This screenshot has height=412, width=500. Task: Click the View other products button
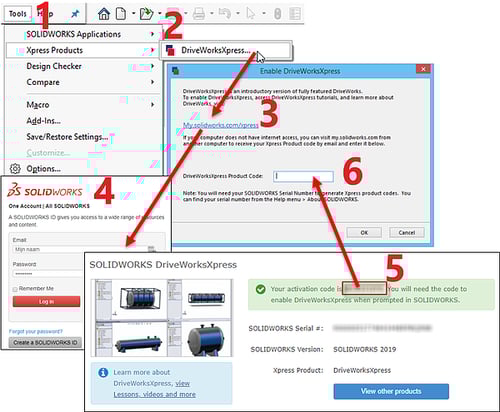click(x=391, y=391)
